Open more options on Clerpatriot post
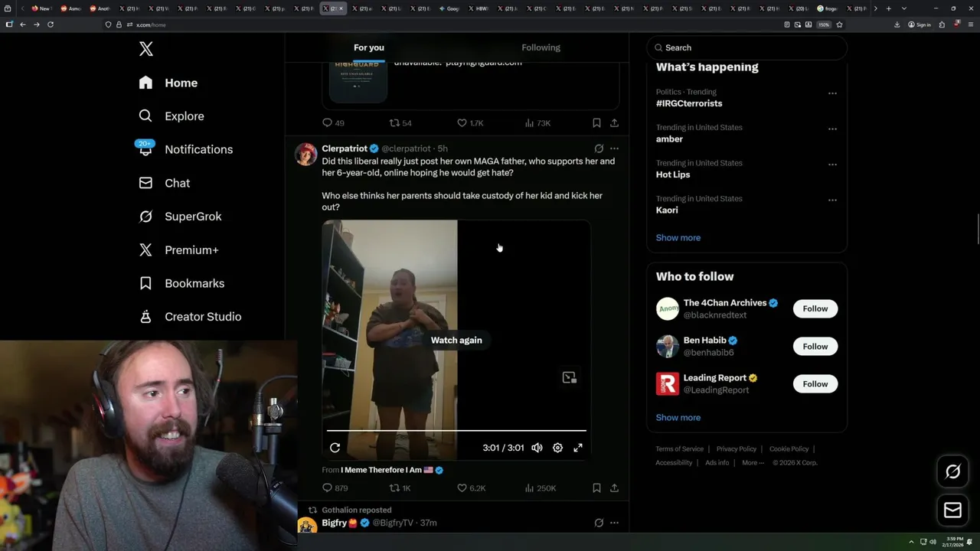 (x=614, y=148)
